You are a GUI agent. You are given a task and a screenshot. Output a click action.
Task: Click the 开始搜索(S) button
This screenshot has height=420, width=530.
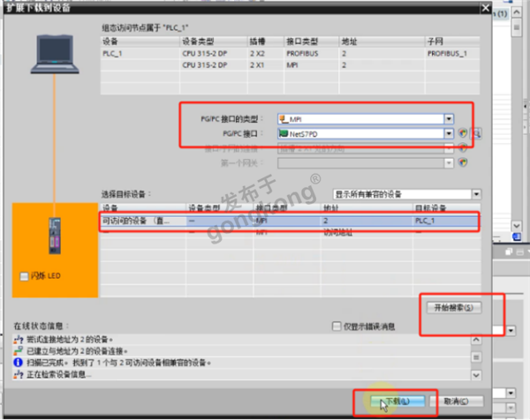[x=454, y=308]
